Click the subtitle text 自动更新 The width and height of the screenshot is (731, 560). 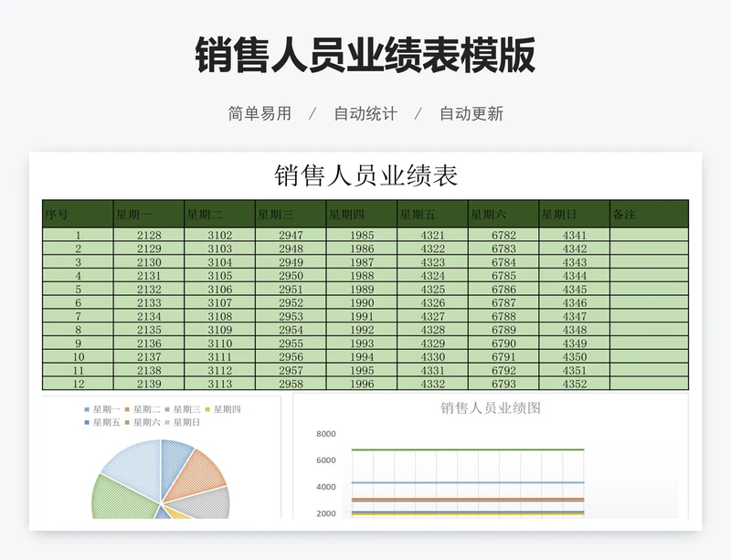coord(471,113)
